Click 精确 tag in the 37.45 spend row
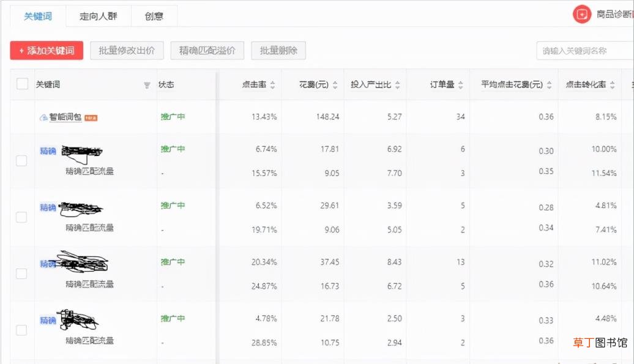The height and width of the screenshot is (364, 634). tap(48, 264)
